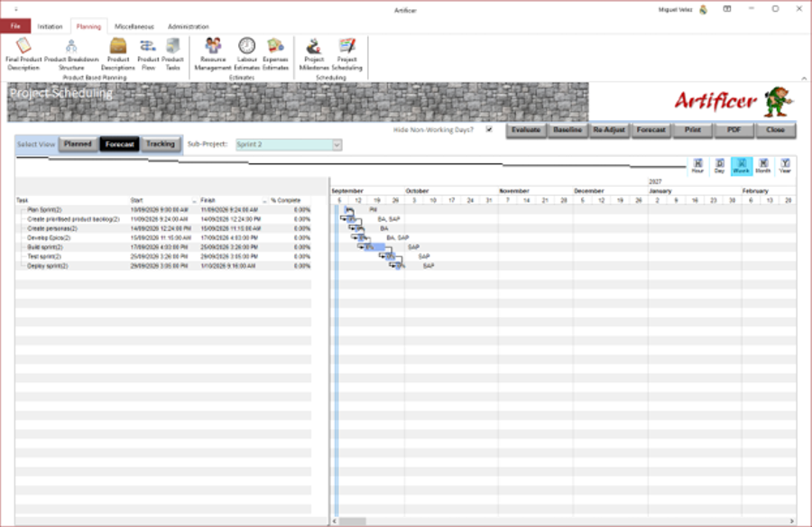Click the Build sprint(2) Gantt bar
The height and width of the screenshot is (527, 812).
pyautogui.click(x=374, y=247)
